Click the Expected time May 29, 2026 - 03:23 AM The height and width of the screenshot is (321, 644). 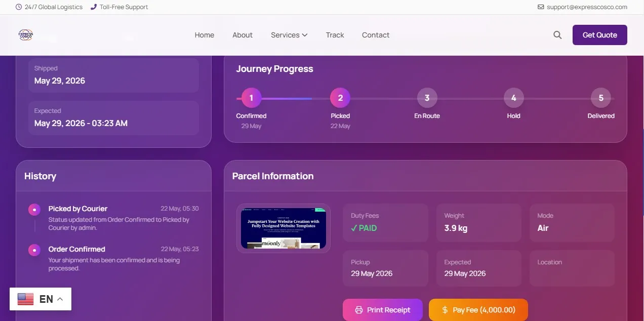point(81,123)
